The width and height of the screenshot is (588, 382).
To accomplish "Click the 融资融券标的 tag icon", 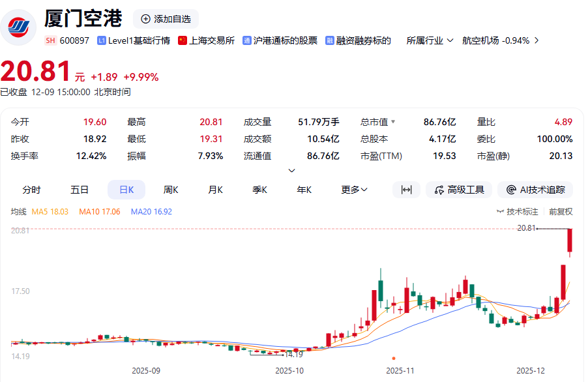I will (x=331, y=40).
